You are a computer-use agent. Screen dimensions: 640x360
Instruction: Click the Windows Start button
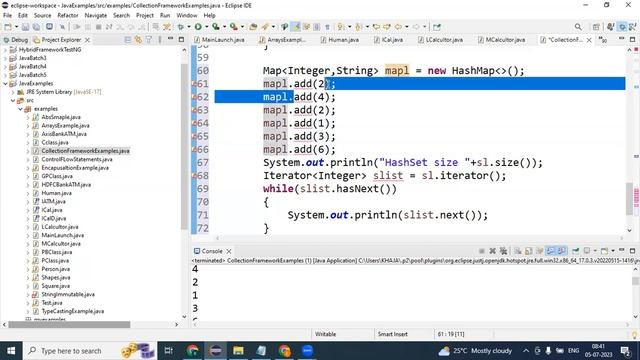coord(11,351)
